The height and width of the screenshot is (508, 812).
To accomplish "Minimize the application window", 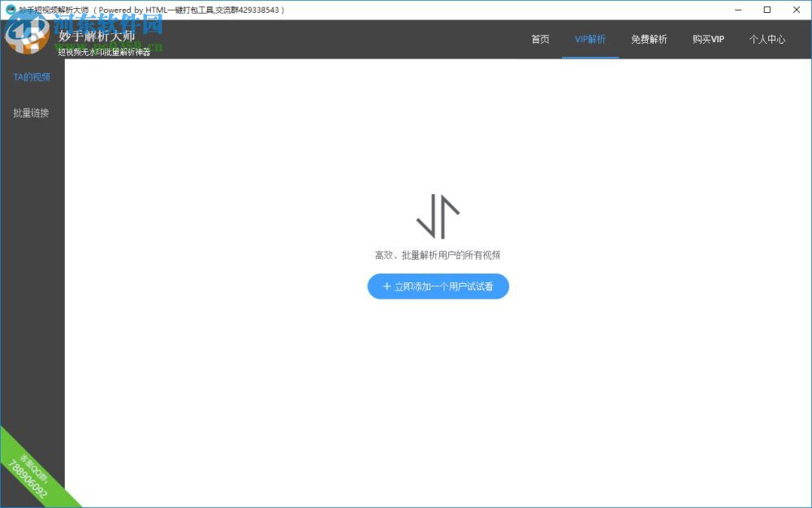I will [x=738, y=10].
